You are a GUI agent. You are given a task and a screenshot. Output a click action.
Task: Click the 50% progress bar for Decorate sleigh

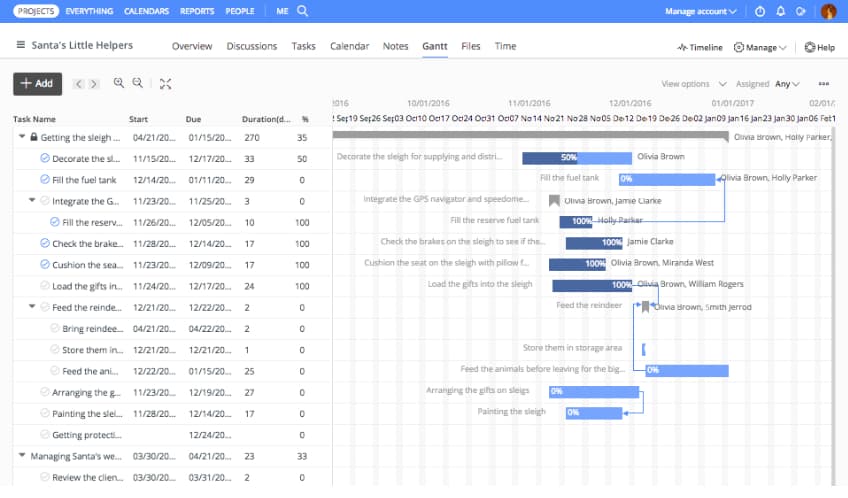(x=566, y=157)
